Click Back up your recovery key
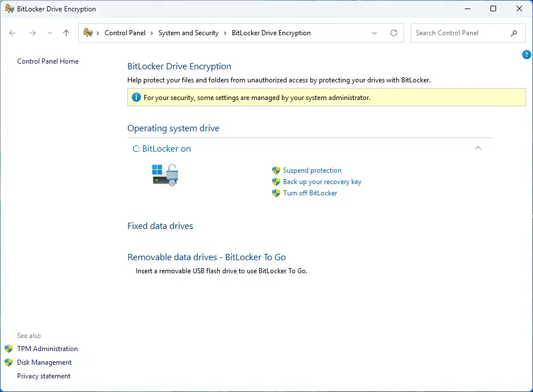 322,182
